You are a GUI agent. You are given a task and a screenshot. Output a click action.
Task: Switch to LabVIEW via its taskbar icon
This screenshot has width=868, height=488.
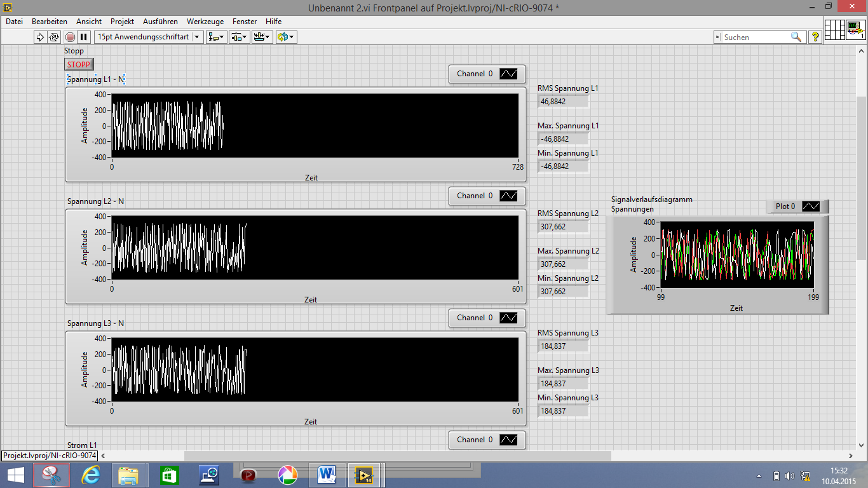click(x=365, y=475)
